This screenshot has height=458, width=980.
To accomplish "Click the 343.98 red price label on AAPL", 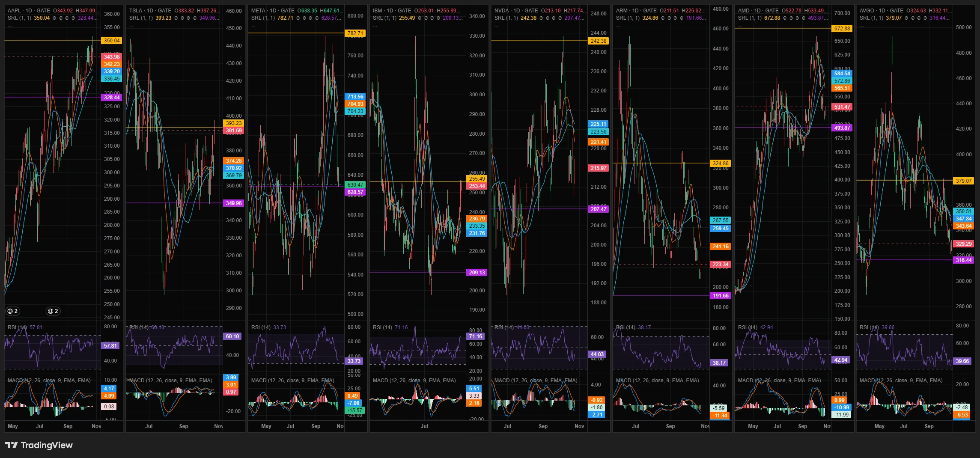I will (x=112, y=57).
